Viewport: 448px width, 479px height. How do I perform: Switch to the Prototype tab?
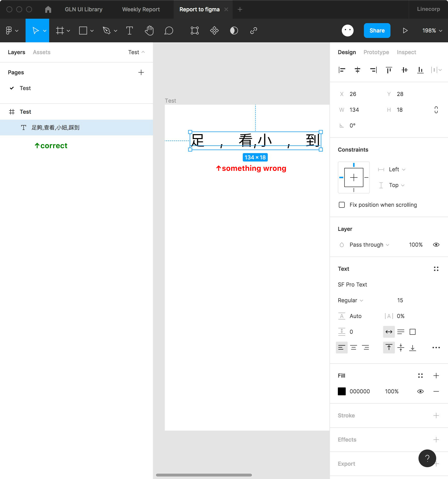pos(376,52)
